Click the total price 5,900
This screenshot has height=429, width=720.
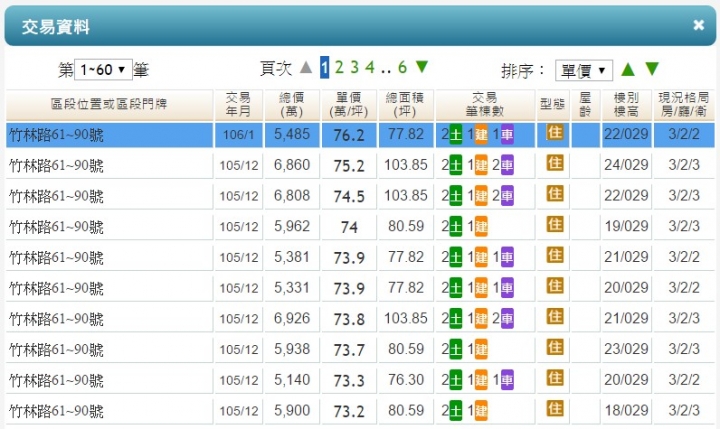point(292,410)
